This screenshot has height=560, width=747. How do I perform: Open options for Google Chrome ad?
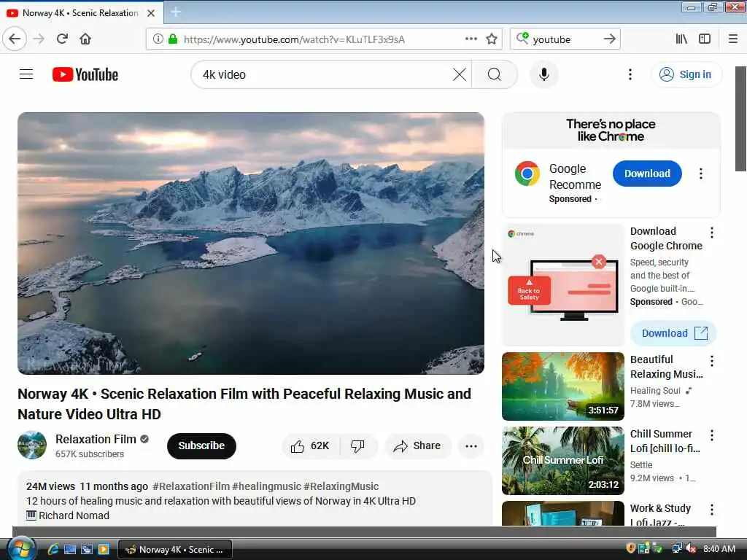click(x=701, y=174)
